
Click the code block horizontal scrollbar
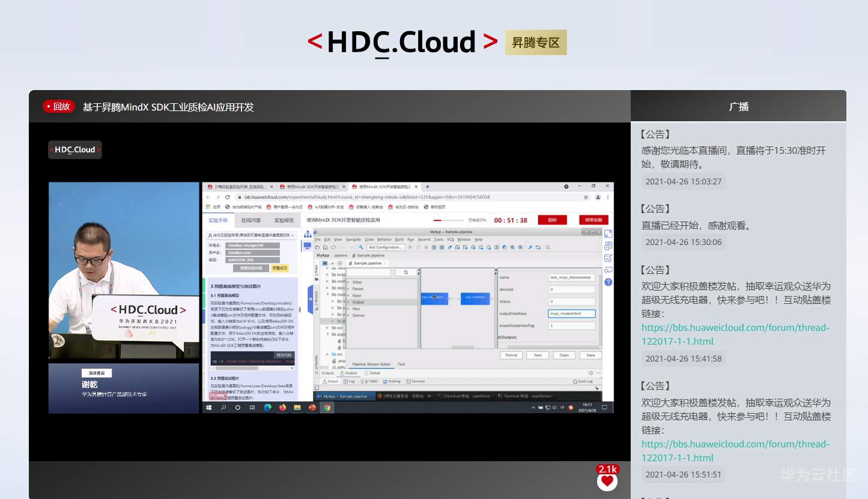pos(253,367)
